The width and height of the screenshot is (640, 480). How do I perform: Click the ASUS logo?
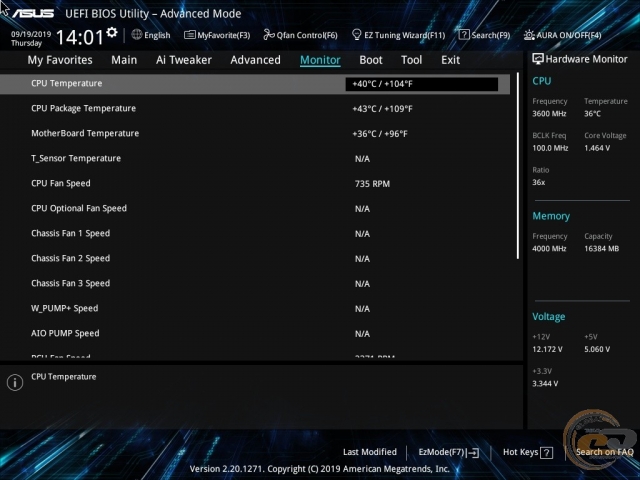coord(33,13)
